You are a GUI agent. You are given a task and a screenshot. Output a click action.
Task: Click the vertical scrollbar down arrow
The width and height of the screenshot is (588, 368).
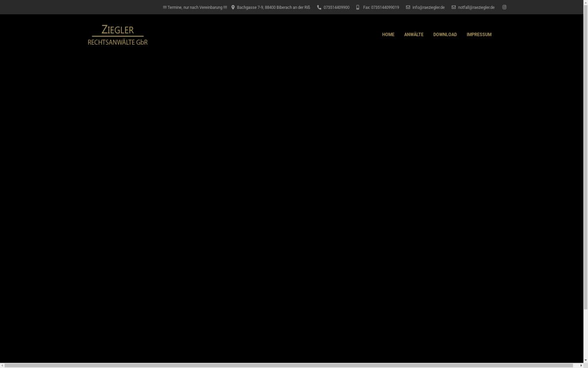tap(586, 360)
